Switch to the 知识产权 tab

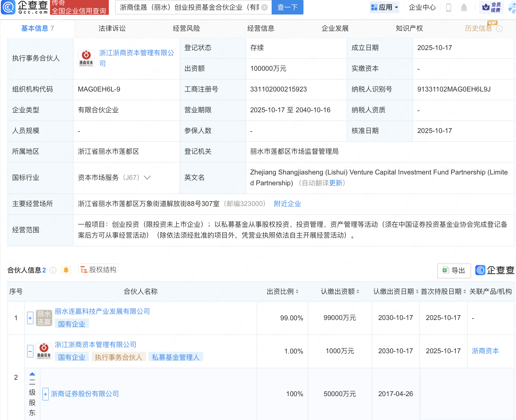click(x=409, y=28)
